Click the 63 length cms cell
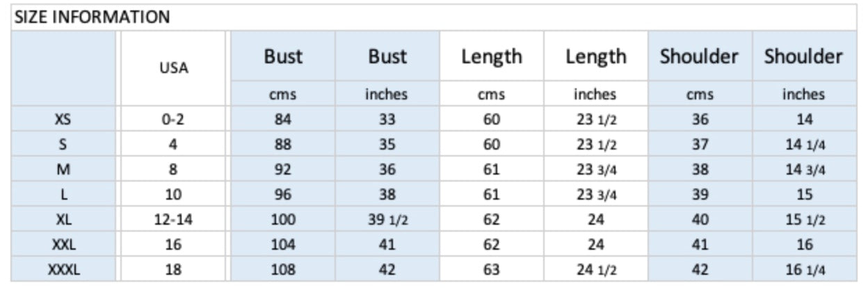 (492, 270)
